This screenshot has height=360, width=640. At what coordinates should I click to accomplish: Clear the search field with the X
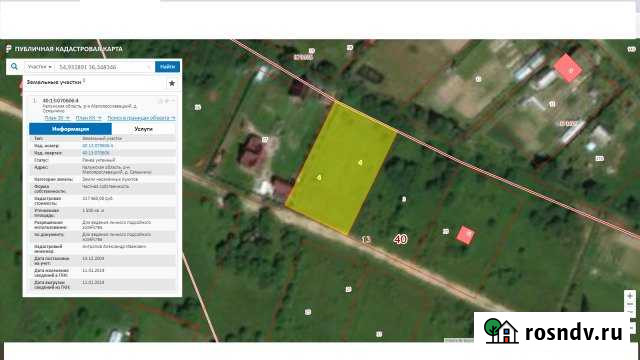[x=149, y=67]
